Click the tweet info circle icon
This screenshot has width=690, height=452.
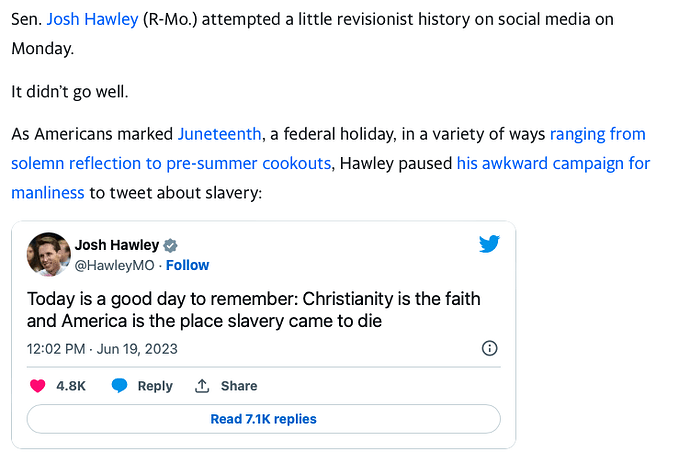490,348
